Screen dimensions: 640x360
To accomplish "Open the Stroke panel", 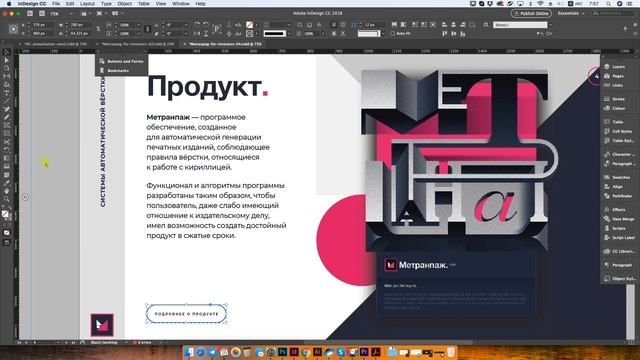I will [614, 99].
